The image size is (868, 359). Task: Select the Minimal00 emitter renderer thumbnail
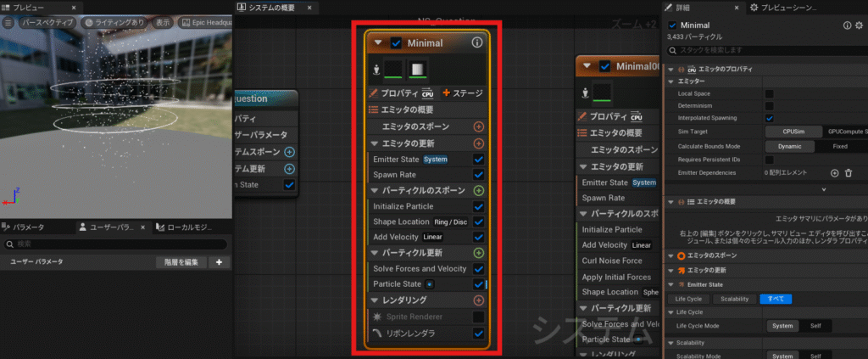coord(602,93)
